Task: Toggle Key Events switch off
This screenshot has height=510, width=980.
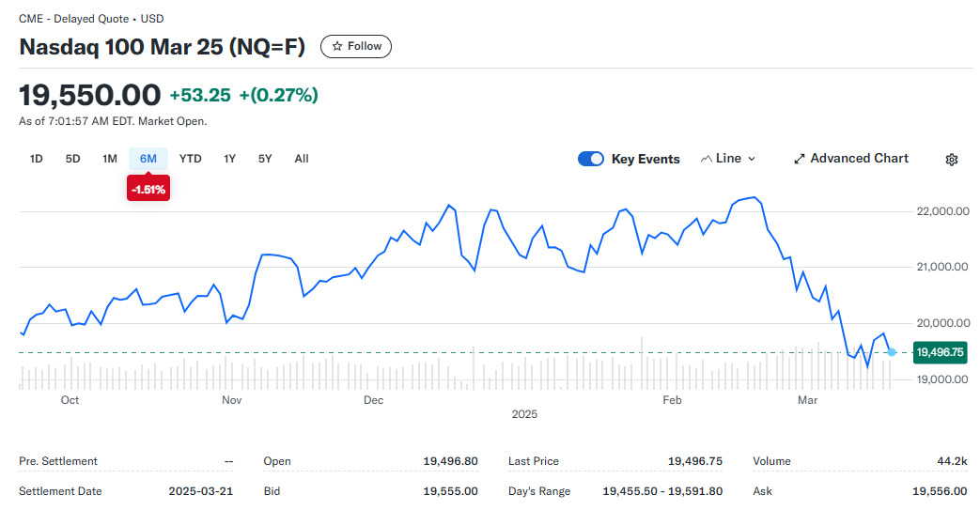Action: coord(591,159)
